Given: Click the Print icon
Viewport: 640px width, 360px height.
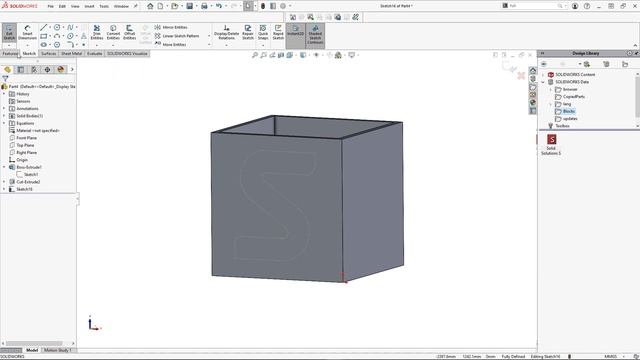Looking at the screenshot, I should tap(204, 6).
